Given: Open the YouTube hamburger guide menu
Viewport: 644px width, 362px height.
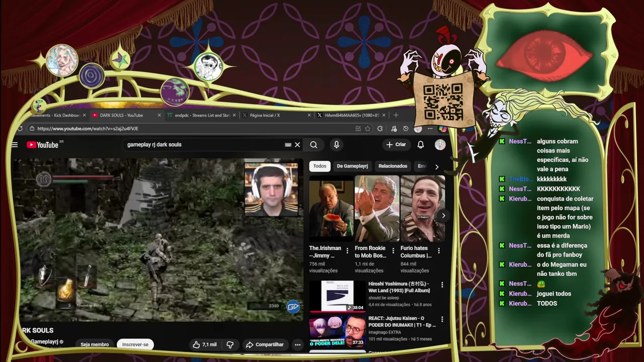Looking at the screenshot, I should coord(15,145).
